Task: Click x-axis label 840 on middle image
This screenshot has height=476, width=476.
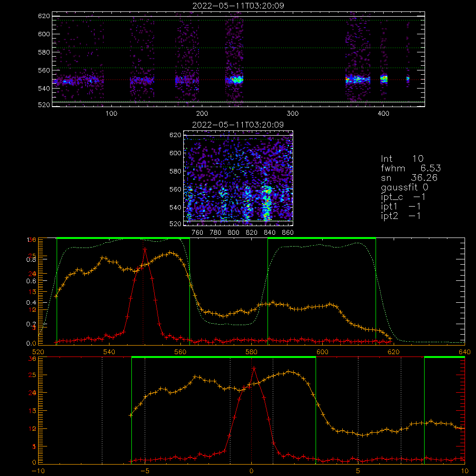Action: point(269,233)
